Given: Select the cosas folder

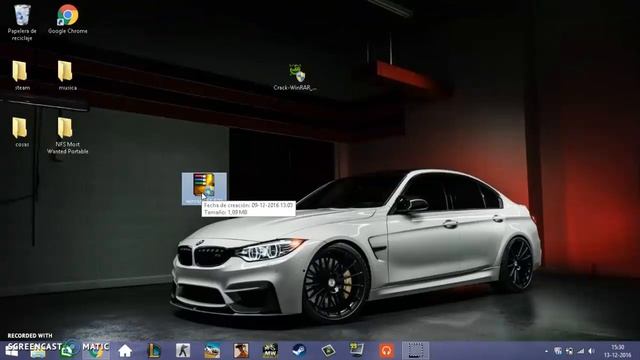Looking at the screenshot, I should click(21, 132).
